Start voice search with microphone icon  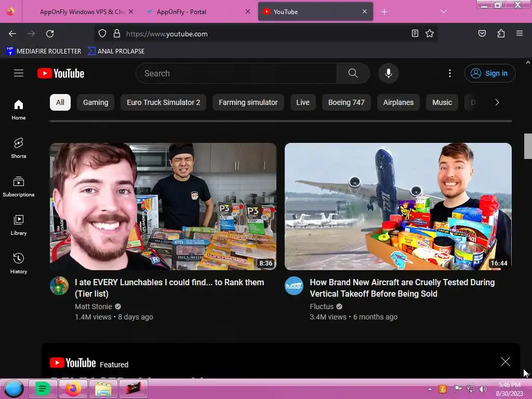[x=389, y=73]
